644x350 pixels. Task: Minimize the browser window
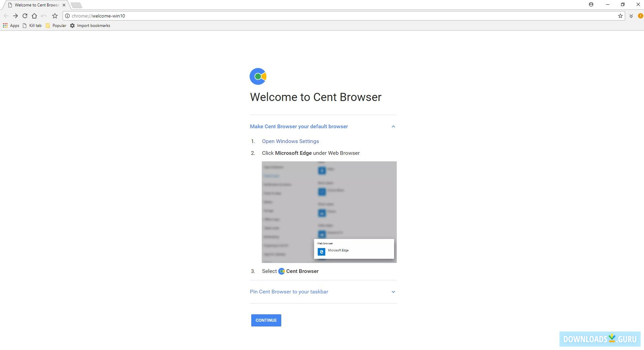(608, 4)
